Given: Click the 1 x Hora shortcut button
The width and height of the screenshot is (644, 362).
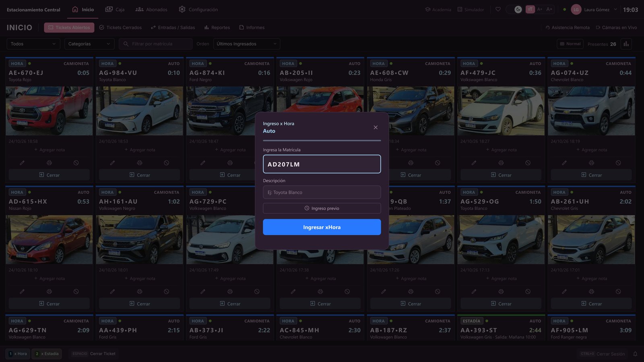Looking at the screenshot, I should tap(18, 354).
